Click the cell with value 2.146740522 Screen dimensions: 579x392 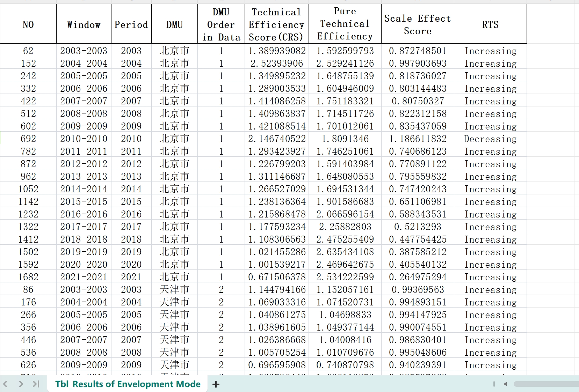point(276,139)
